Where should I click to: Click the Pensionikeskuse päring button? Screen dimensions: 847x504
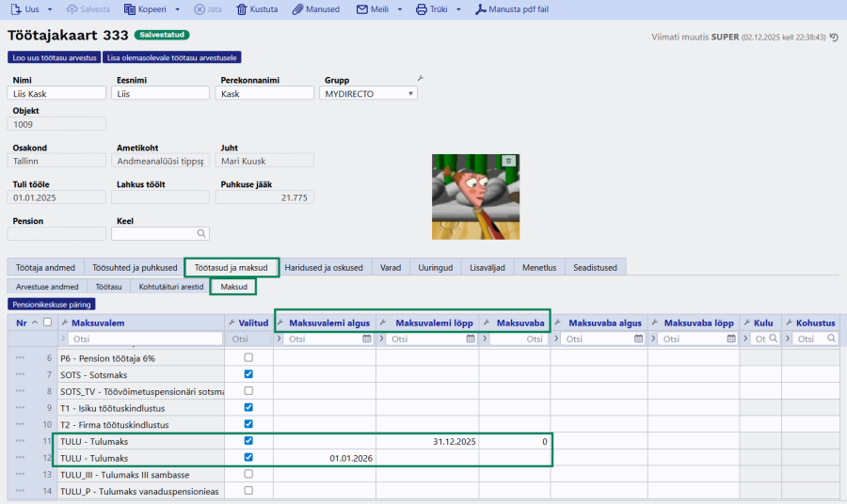tap(52, 305)
